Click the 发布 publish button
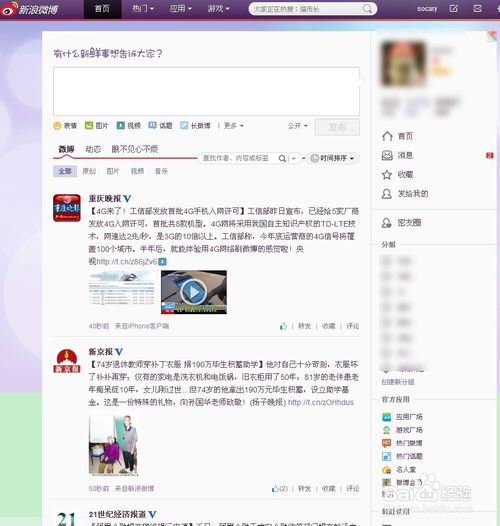The height and width of the screenshot is (526, 500). point(337,127)
